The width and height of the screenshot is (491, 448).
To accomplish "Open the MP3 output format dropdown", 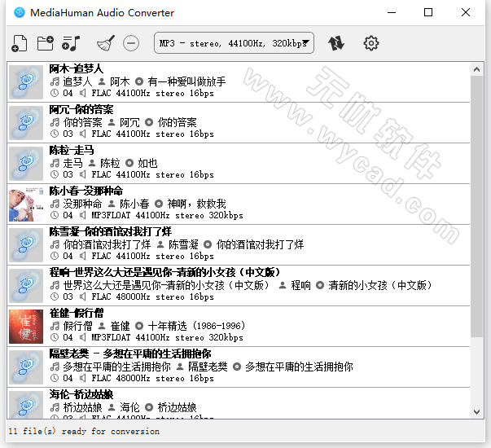I will [234, 43].
